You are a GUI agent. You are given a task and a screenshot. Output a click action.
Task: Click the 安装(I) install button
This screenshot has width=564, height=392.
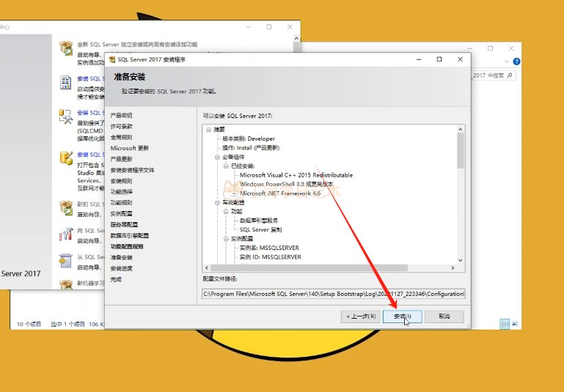tap(402, 317)
